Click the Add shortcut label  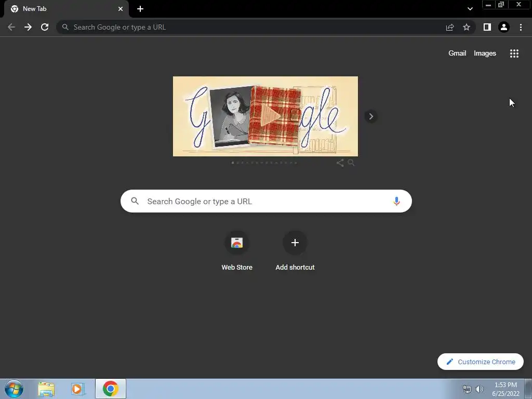(295, 268)
